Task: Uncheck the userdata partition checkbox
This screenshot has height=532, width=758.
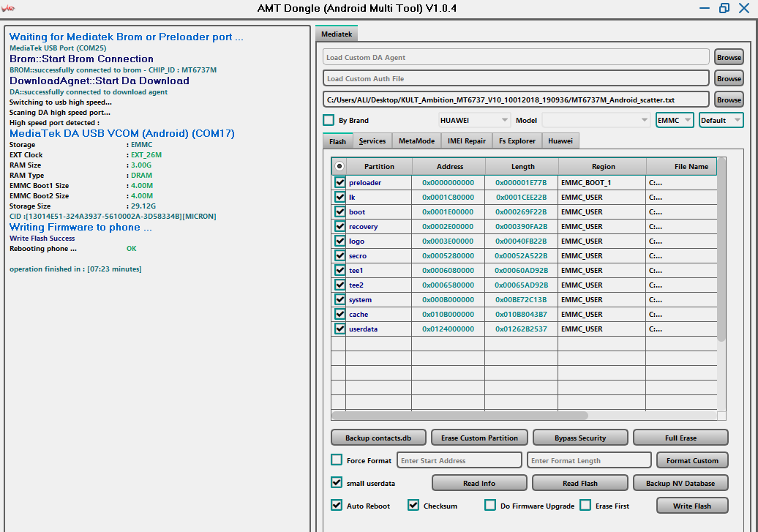Action: [339, 329]
